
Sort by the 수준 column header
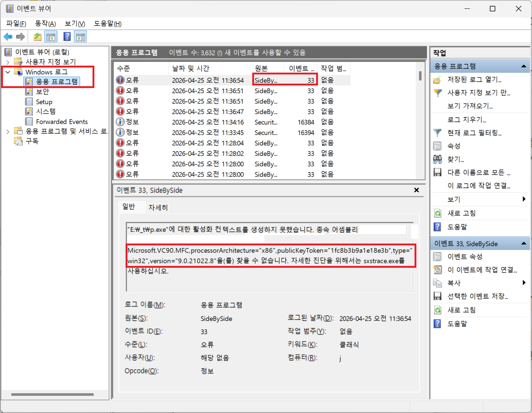[x=141, y=68]
